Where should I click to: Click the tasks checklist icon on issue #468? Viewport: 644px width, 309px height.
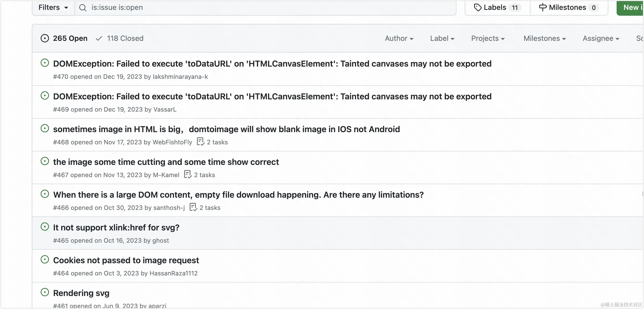click(200, 142)
